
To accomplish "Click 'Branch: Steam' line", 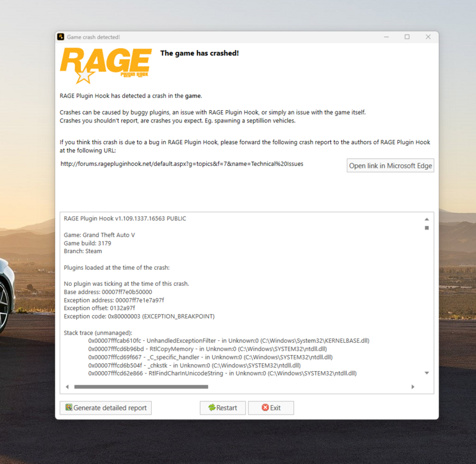I will 83,251.
